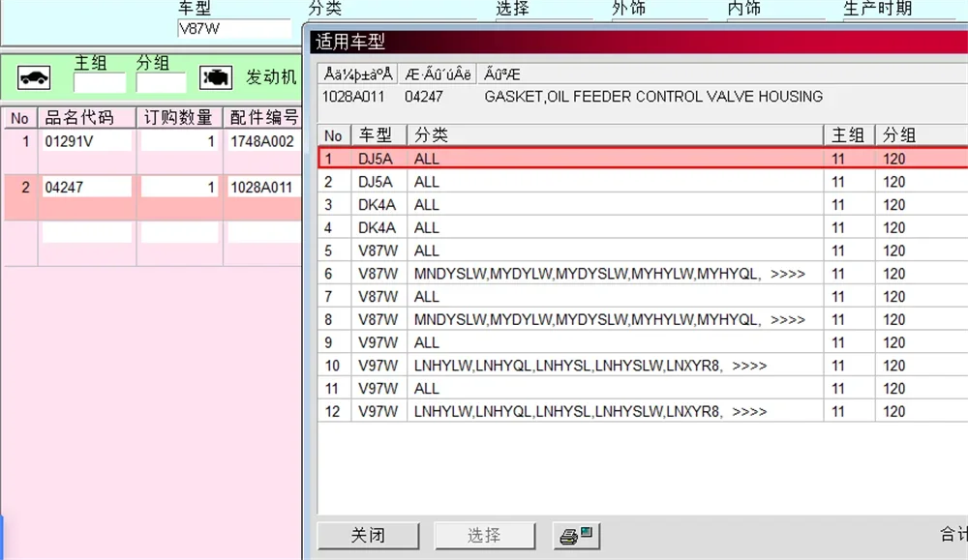
Task: Click the 分组 input field in green bar
Action: tap(161, 82)
